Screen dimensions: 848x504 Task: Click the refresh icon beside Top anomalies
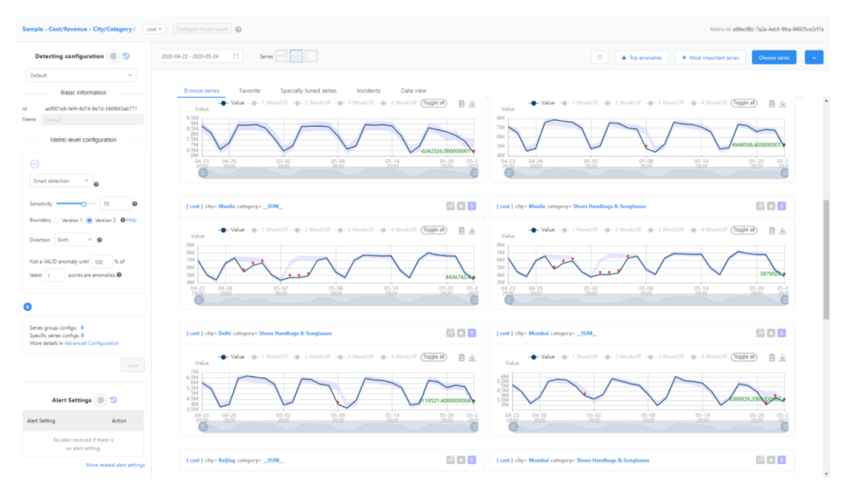click(x=598, y=57)
